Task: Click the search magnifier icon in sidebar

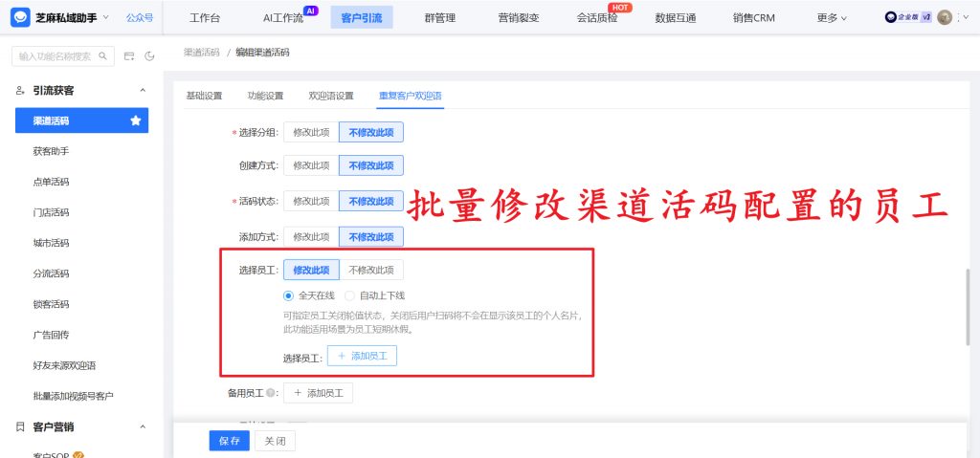Action: [x=103, y=56]
